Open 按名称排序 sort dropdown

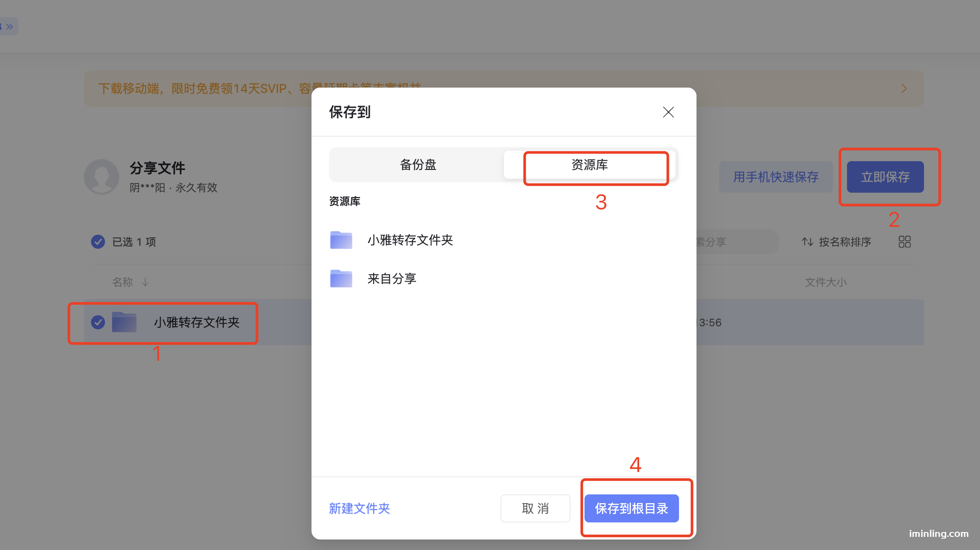click(836, 242)
